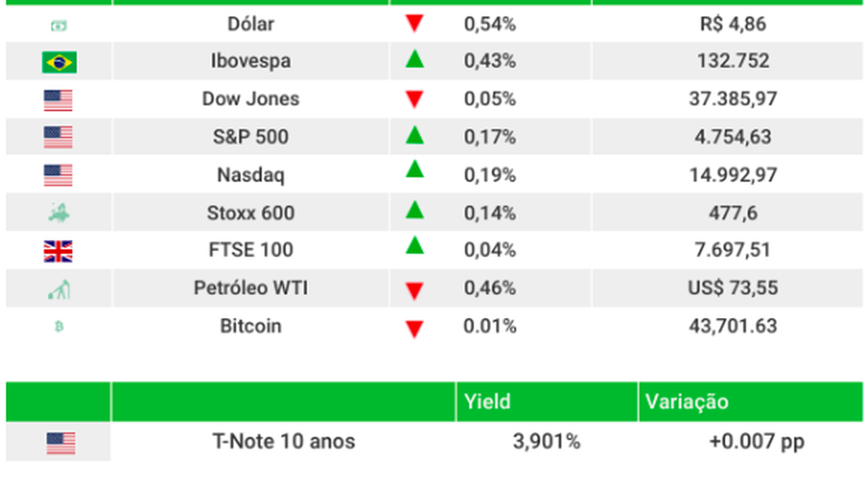Click the green up arrow for FTSE 100
This screenshot has width=868, height=488.
414,245
